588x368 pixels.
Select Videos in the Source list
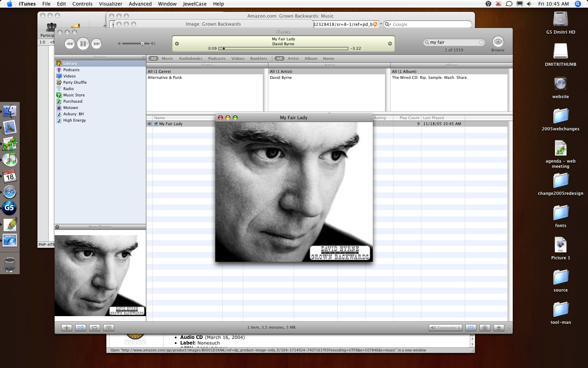pos(100,76)
